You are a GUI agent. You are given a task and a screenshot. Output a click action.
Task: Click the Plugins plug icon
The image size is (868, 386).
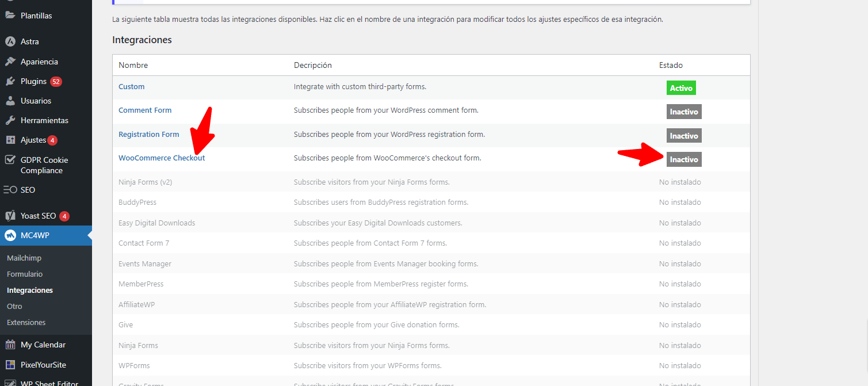click(10, 81)
